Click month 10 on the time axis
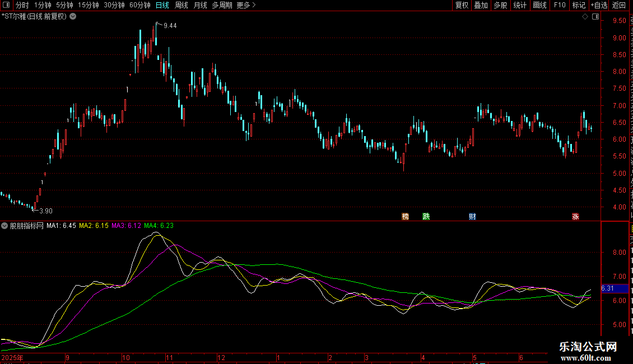The height and width of the screenshot is (364, 633). pyautogui.click(x=126, y=357)
